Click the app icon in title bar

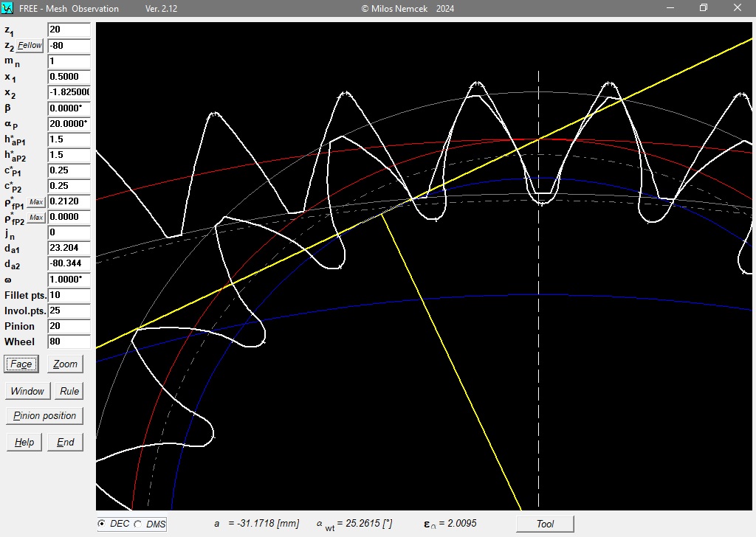[x=7, y=7]
